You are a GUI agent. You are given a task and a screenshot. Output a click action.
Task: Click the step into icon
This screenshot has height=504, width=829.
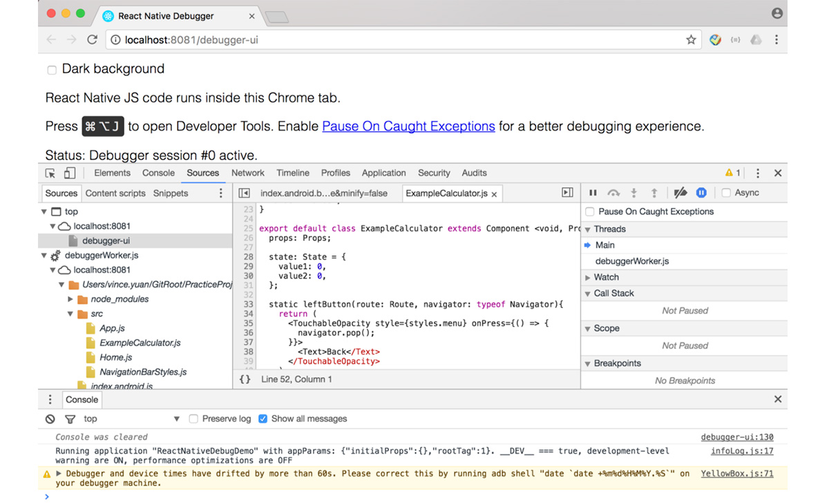tap(633, 193)
